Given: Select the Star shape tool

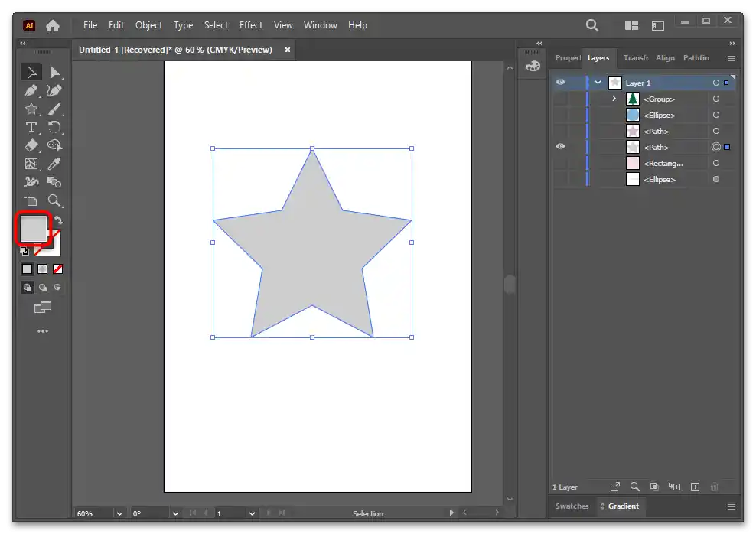Looking at the screenshot, I should pos(31,109).
